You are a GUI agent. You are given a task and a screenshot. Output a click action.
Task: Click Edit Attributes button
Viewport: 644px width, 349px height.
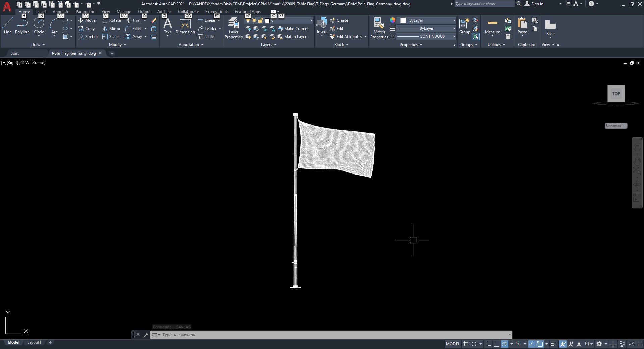click(x=346, y=37)
